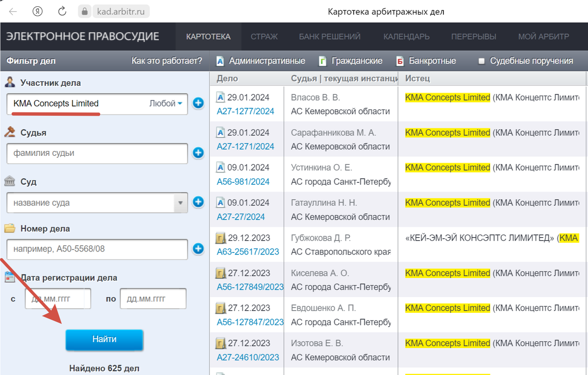588x375 pixels.
Task: Open case A56-127849/2023
Action: click(x=250, y=287)
